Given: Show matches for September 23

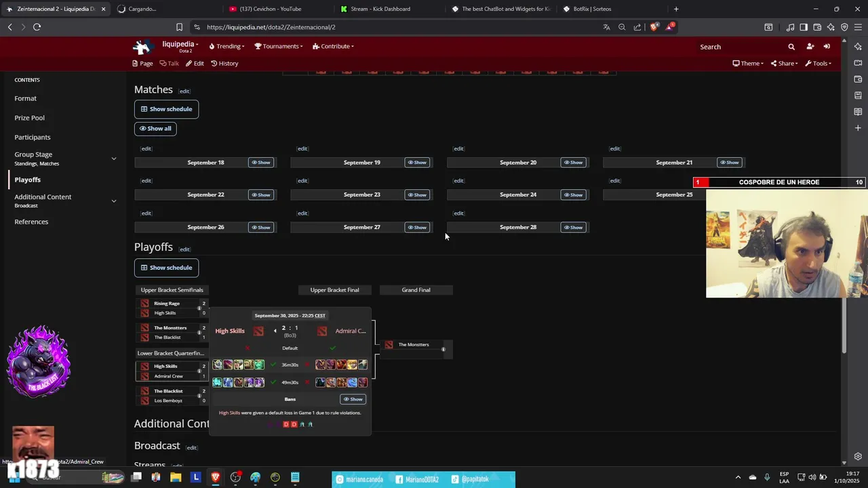Looking at the screenshot, I should coord(417,195).
